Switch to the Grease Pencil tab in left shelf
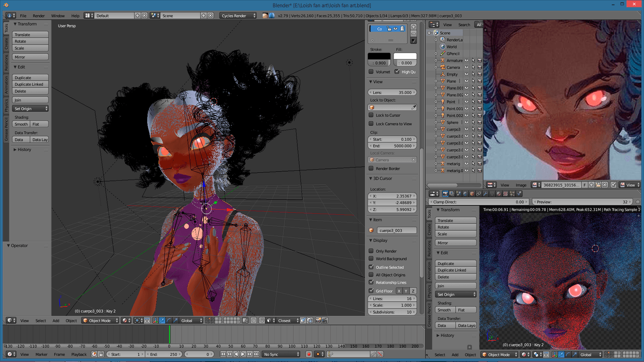 (7, 130)
